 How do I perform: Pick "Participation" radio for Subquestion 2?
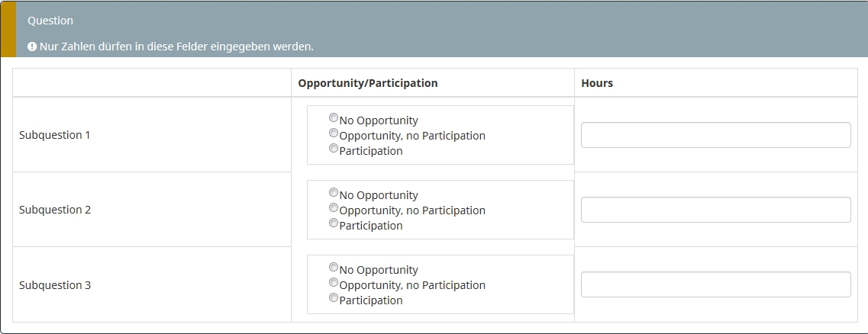[334, 223]
